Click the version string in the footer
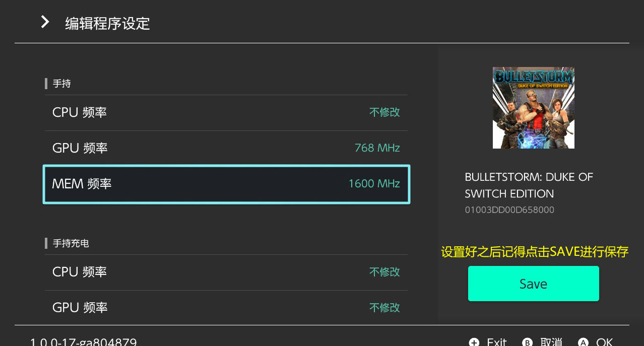 point(83,342)
